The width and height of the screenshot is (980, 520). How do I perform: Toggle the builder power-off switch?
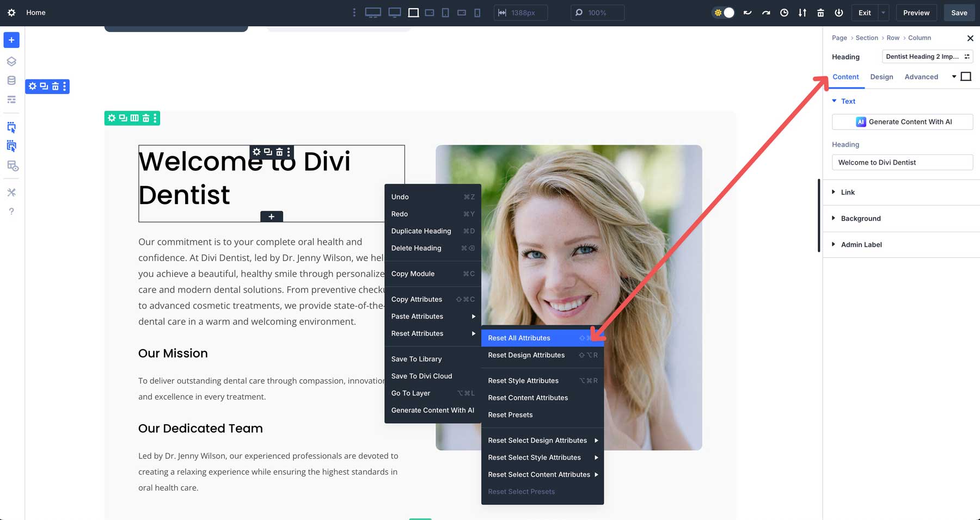coord(838,13)
